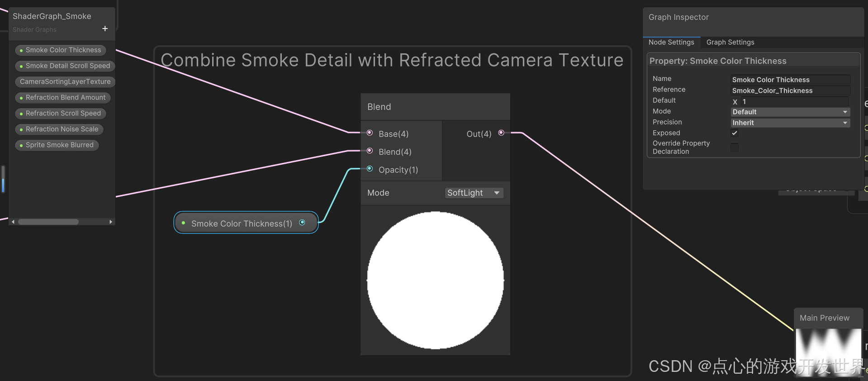
Task: Click the Reference name input field
Action: coord(790,90)
